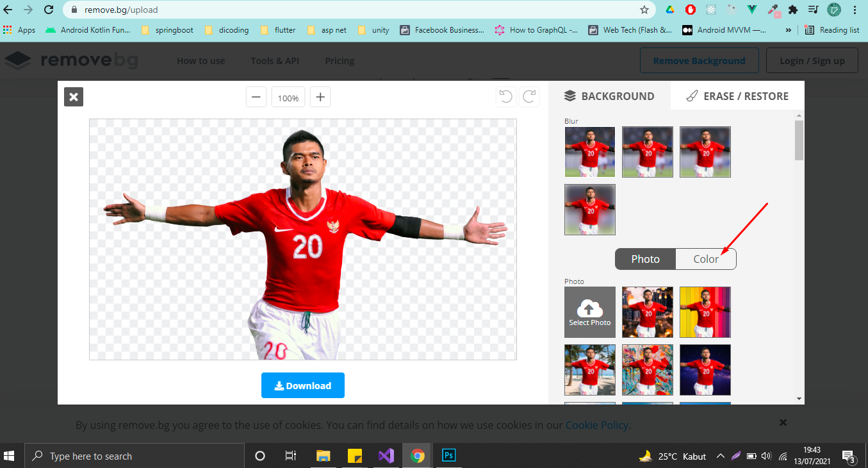Viewport: 868px width, 468px height.
Task: Go forward in browser history
Action: click(x=28, y=10)
